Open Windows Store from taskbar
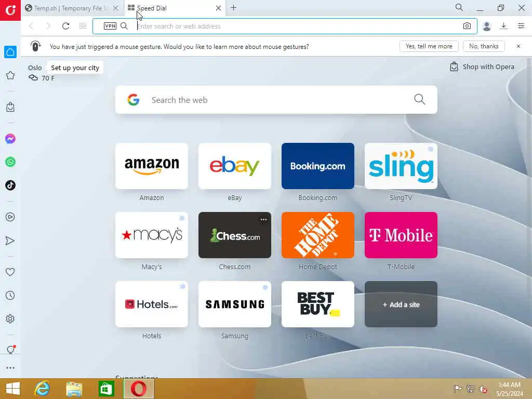This screenshot has width=532, height=399. [x=106, y=389]
